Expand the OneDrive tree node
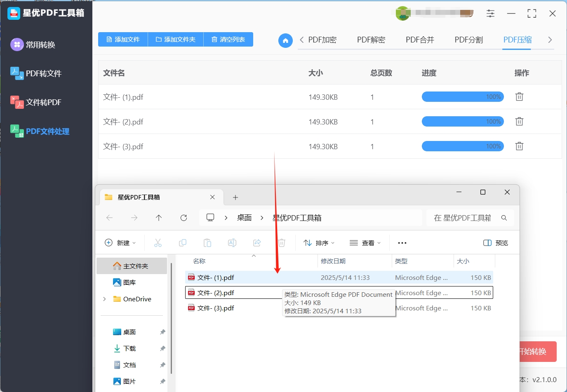The image size is (567, 392). [104, 299]
